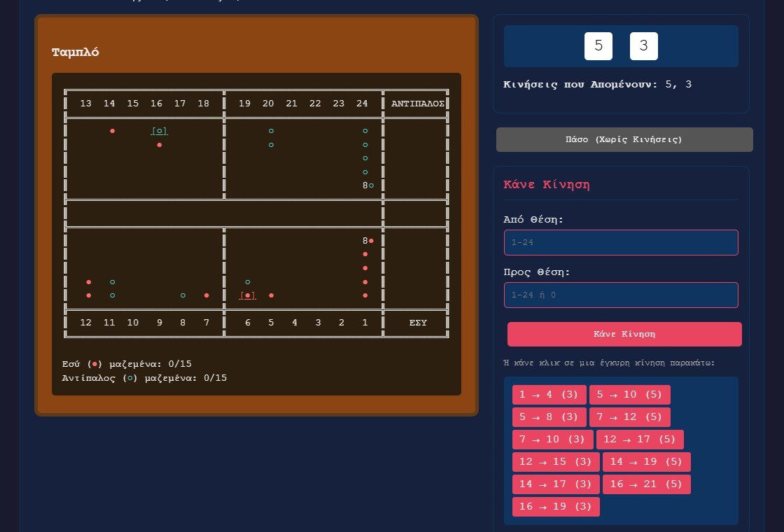
Task: Click the move 16 → 19 (3)
Action: pos(556,507)
